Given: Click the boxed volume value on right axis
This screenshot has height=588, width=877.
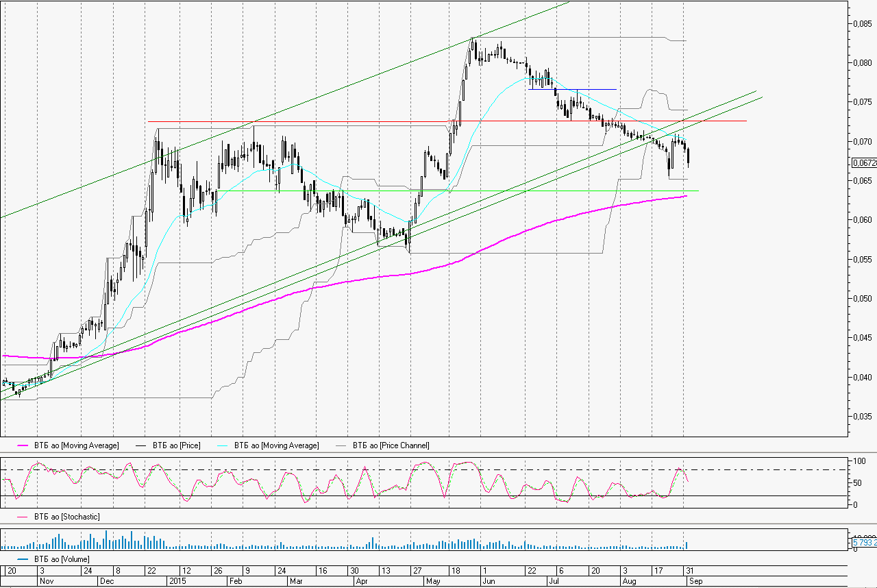Looking at the screenshot, I should [x=863, y=543].
